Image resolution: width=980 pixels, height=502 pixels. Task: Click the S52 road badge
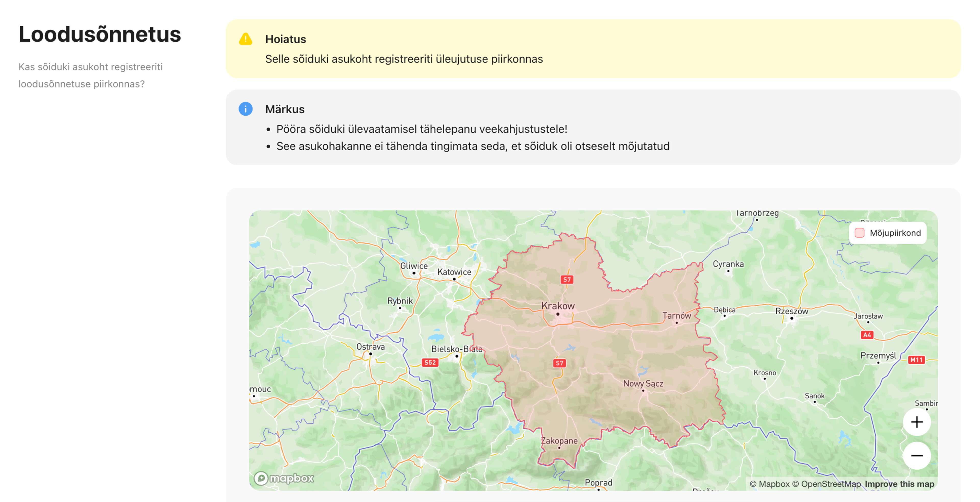tap(430, 362)
